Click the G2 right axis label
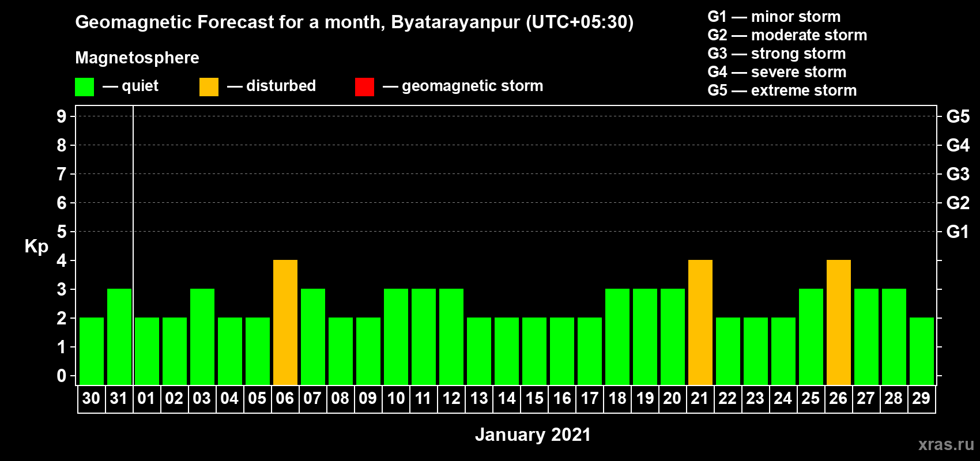 coord(958,203)
